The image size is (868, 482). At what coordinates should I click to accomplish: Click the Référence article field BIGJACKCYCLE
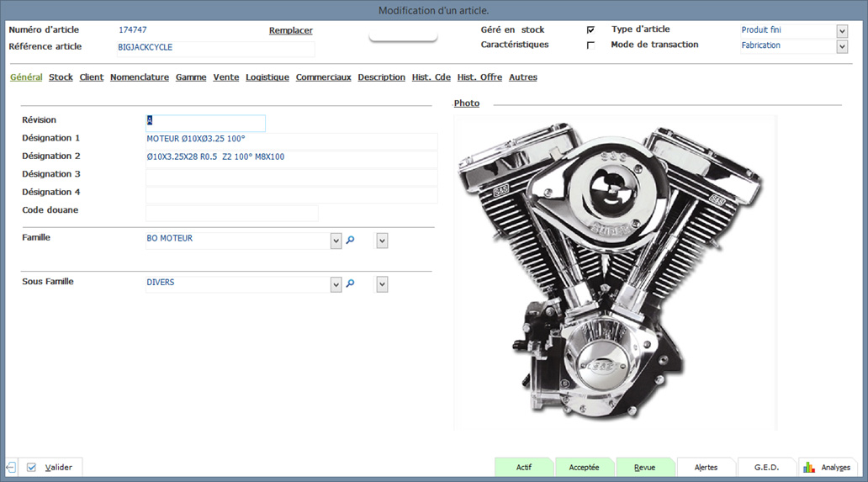click(x=216, y=49)
